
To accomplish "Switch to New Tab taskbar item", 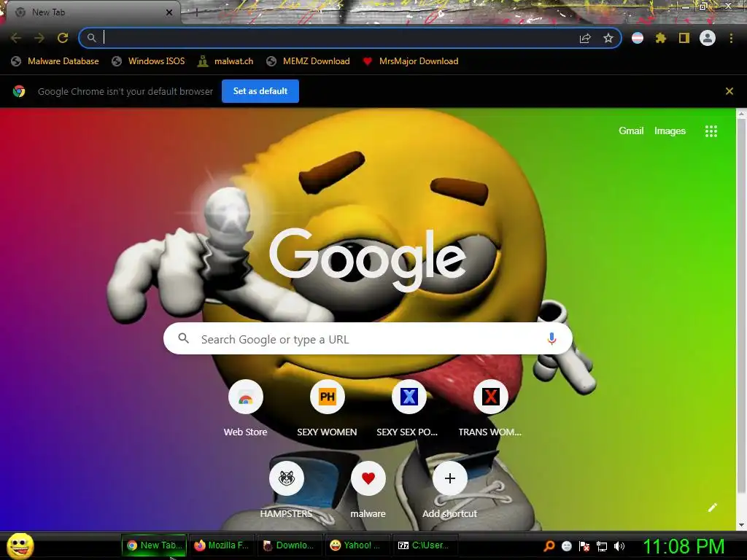I will click(154, 545).
